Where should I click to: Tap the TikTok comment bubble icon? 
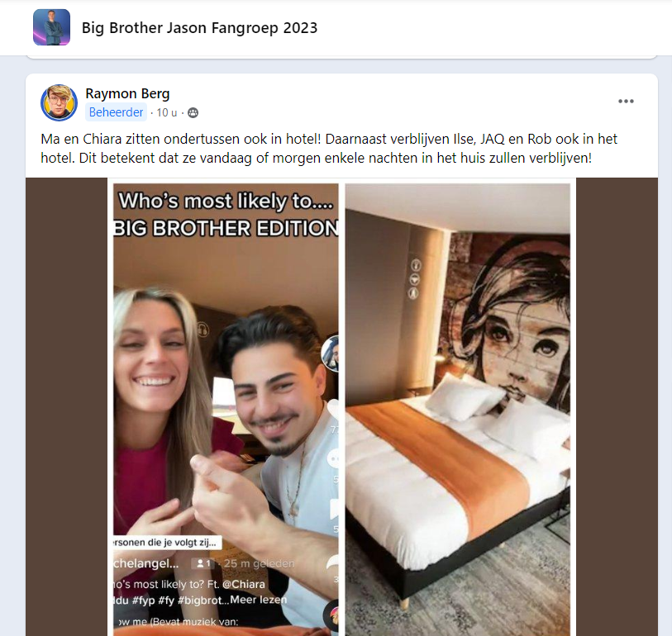click(333, 459)
